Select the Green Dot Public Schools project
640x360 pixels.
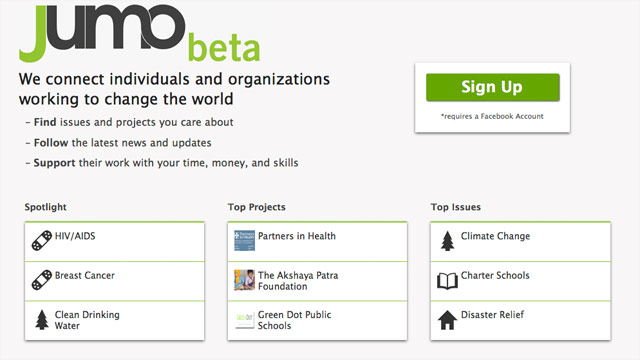295,320
